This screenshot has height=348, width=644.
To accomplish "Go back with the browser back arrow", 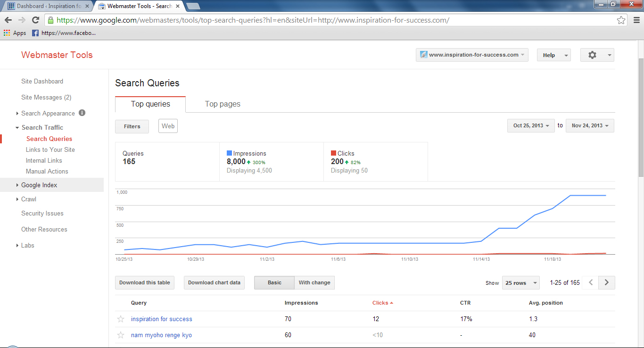I will [8, 20].
